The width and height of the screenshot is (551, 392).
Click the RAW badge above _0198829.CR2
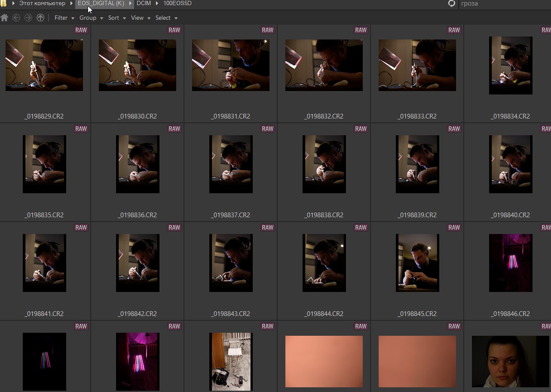click(x=81, y=30)
